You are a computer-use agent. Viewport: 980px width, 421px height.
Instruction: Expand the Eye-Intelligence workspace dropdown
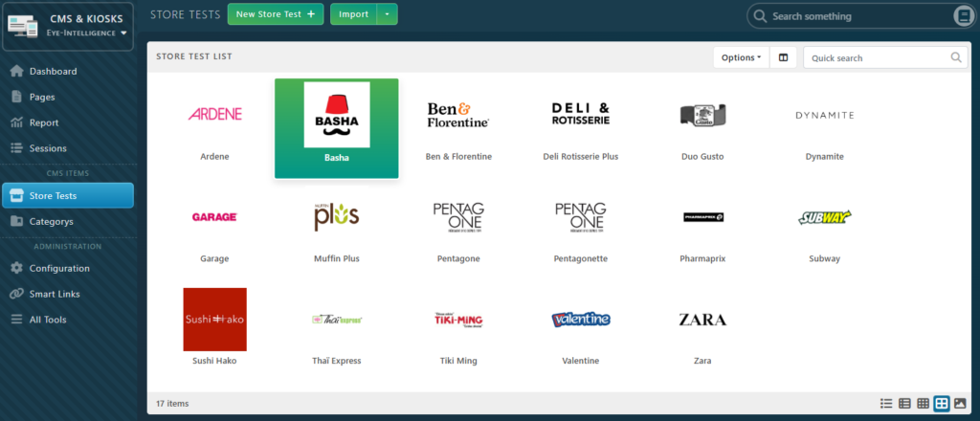[87, 33]
